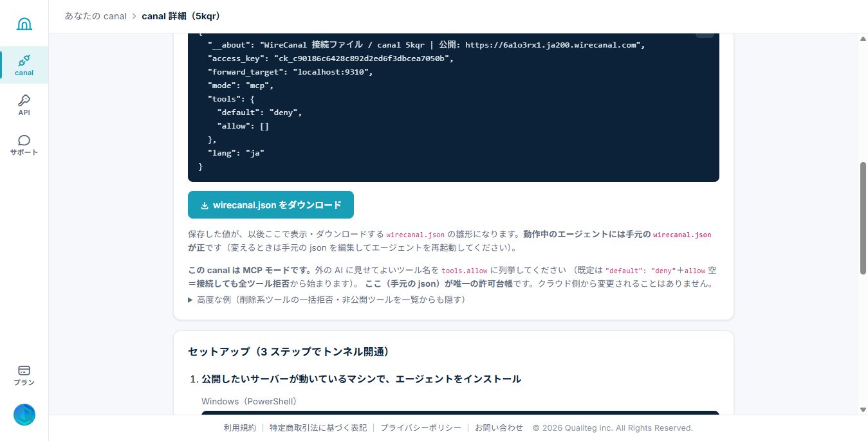Click the "mode": "mcp" line
Screen dimensions: 868x441
(241, 85)
